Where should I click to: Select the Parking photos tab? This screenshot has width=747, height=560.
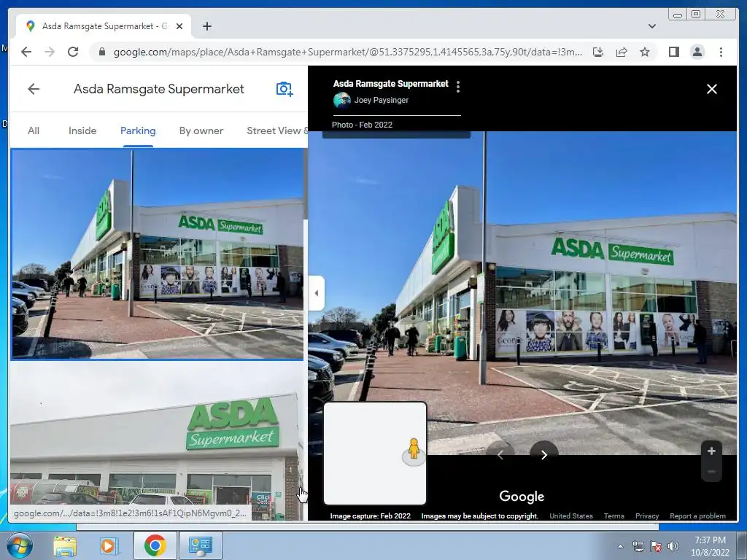pyautogui.click(x=138, y=131)
